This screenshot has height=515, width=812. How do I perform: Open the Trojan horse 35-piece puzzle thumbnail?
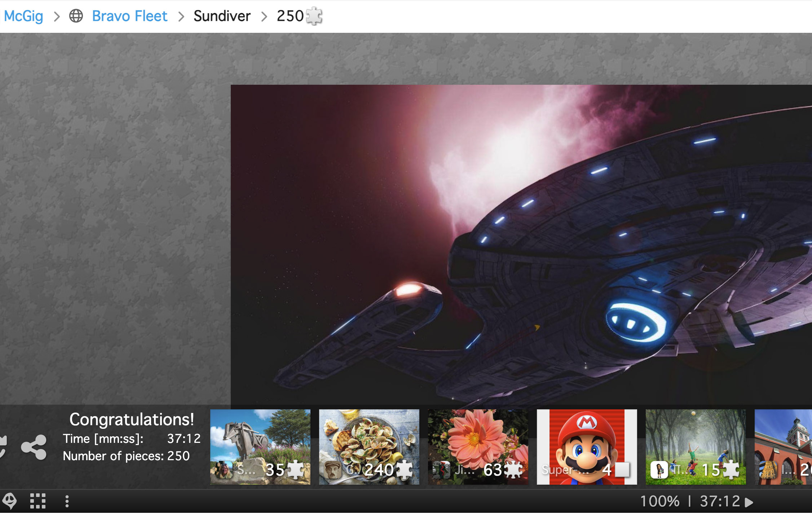tap(260, 447)
